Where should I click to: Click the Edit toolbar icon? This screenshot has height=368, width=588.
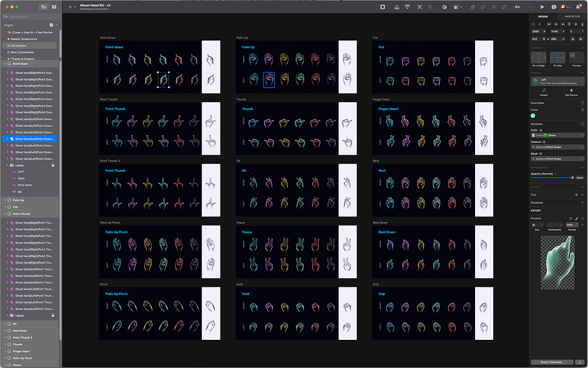445,6
